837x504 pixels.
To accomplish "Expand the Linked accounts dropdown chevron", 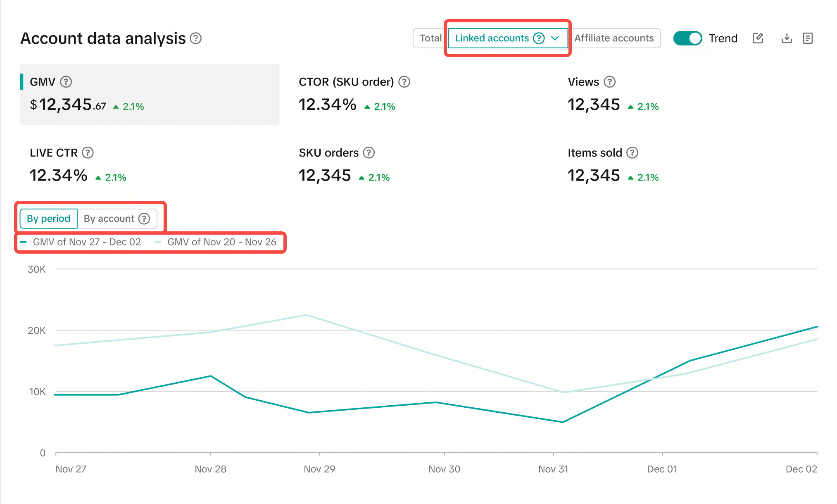I will pyautogui.click(x=555, y=38).
